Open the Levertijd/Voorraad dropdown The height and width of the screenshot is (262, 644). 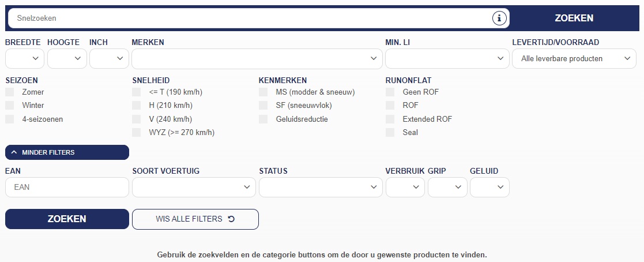[574, 58]
